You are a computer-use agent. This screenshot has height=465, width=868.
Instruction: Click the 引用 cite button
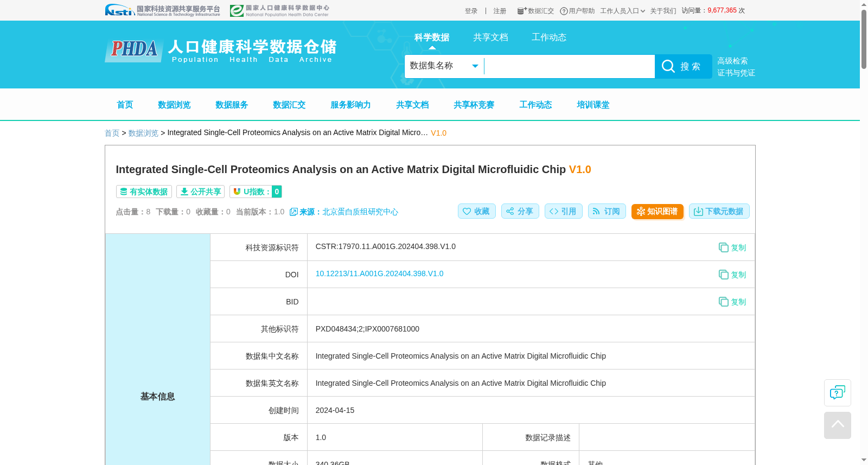point(563,211)
